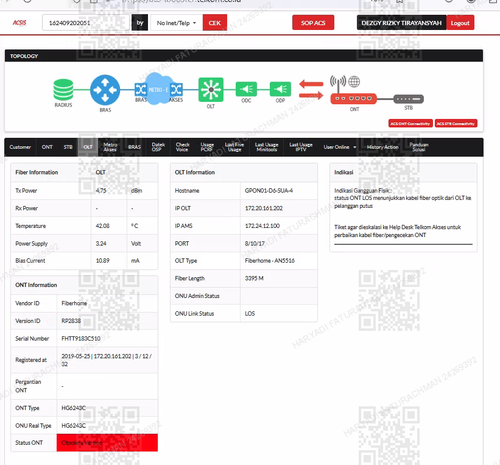Click the ACS STB Connectivity button
Screen dimensions: 500x465
pyautogui.click(x=456, y=123)
